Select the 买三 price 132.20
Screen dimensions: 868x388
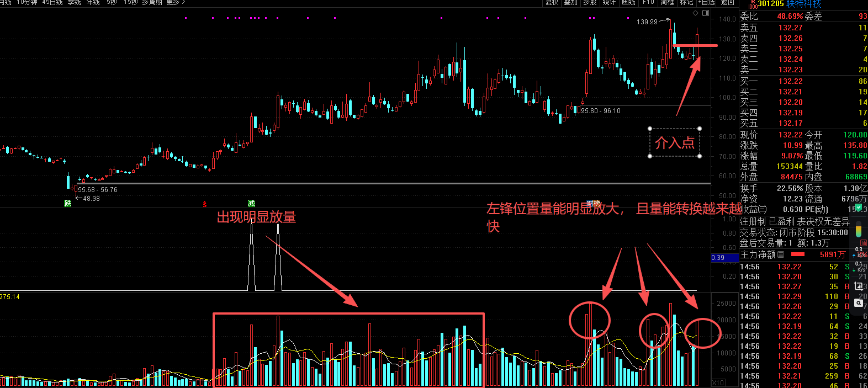point(791,102)
